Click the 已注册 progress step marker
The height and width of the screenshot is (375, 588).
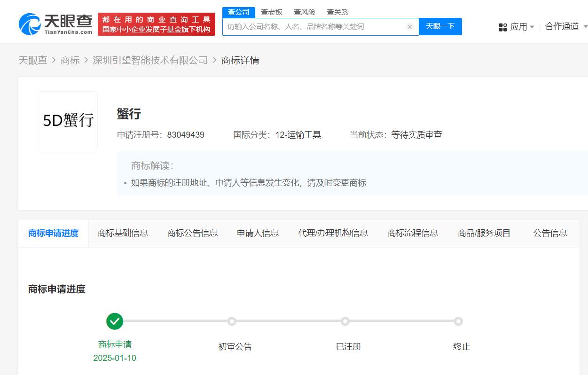click(x=345, y=321)
